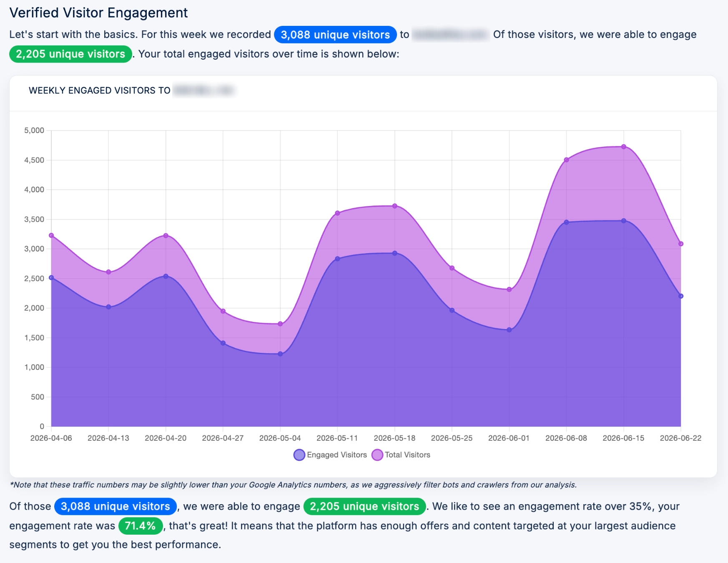Click the 2026-04-27 x-axis date label
Image resolution: width=728 pixels, height=563 pixels.
pos(223,438)
